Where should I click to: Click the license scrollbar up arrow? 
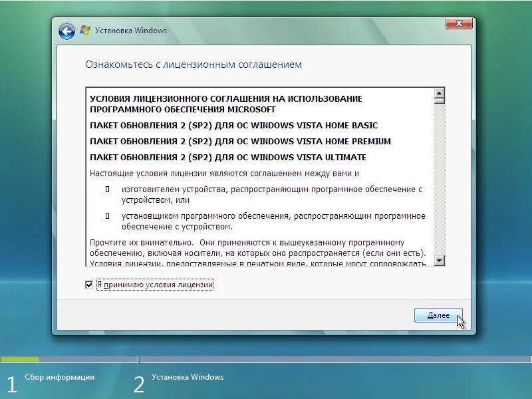coord(440,93)
